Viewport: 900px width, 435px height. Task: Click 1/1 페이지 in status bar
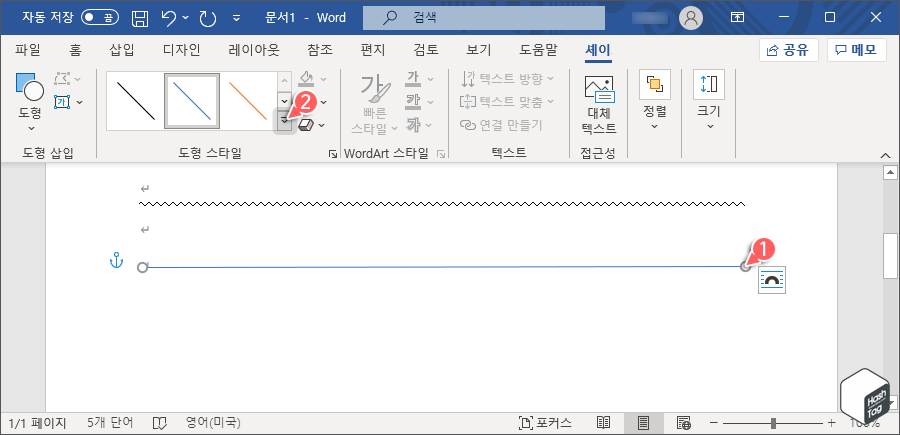point(37,424)
